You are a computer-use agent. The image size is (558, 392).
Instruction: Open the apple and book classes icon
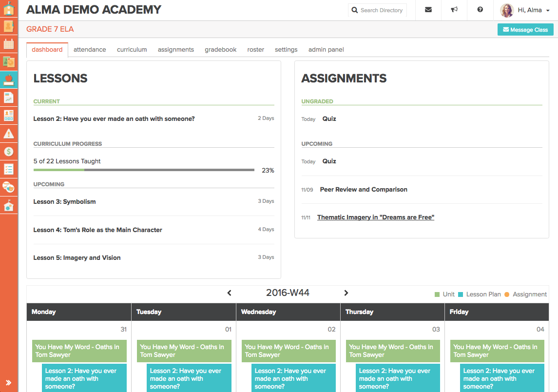pyautogui.click(x=9, y=79)
